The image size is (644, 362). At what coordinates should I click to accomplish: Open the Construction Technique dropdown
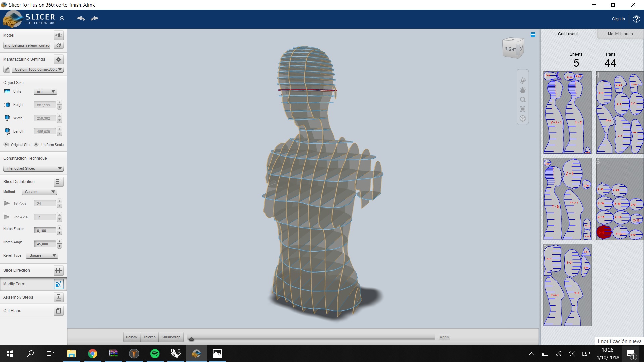click(x=33, y=168)
